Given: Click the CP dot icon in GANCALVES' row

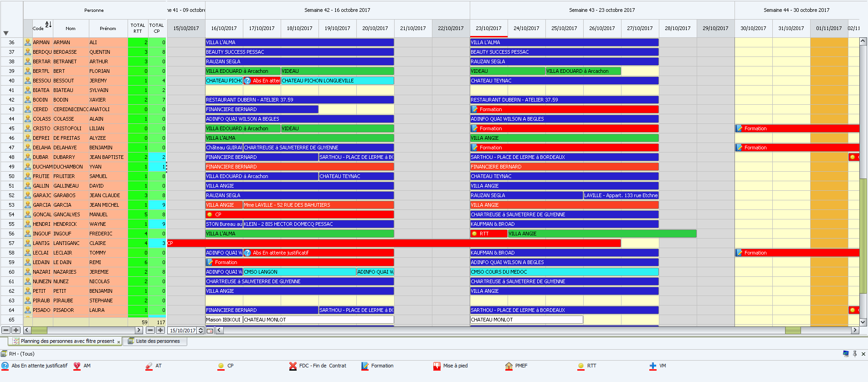Looking at the screenshot, I should [210, 214].
